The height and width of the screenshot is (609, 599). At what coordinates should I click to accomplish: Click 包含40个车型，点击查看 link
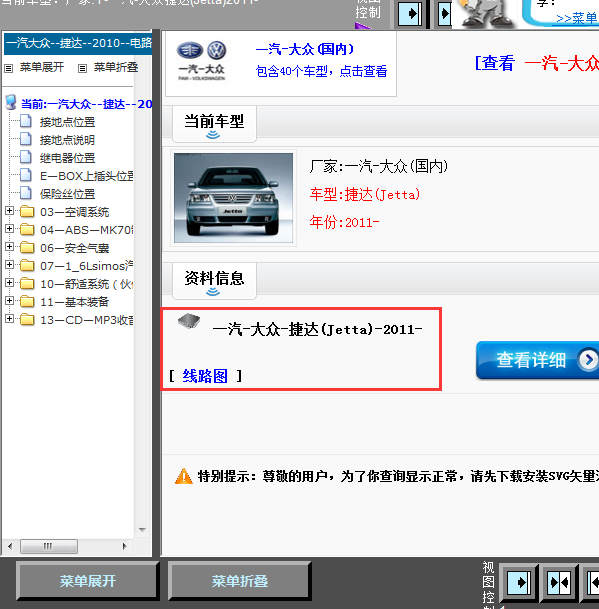point(321,71)
